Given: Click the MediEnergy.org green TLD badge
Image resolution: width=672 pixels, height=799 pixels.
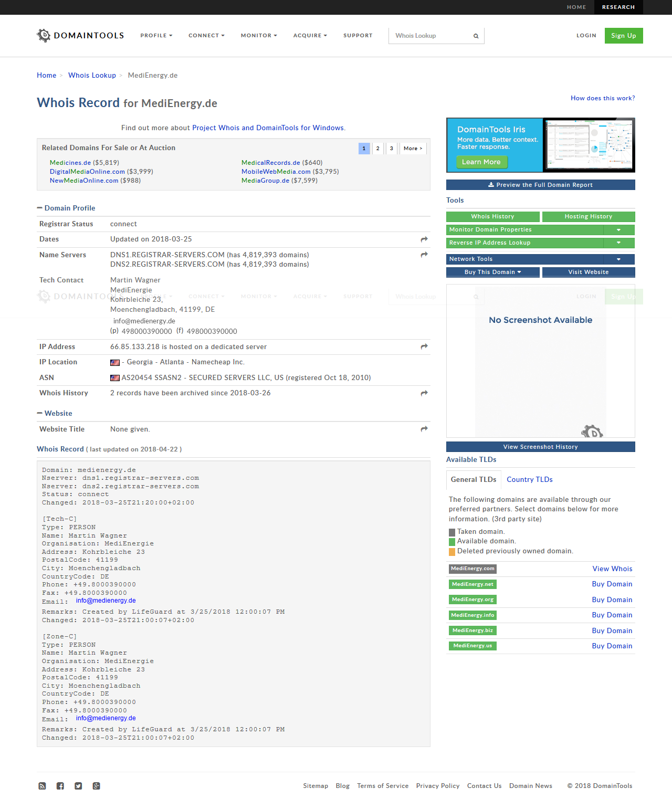Looking at the screenshot, I should coord(472,600).
